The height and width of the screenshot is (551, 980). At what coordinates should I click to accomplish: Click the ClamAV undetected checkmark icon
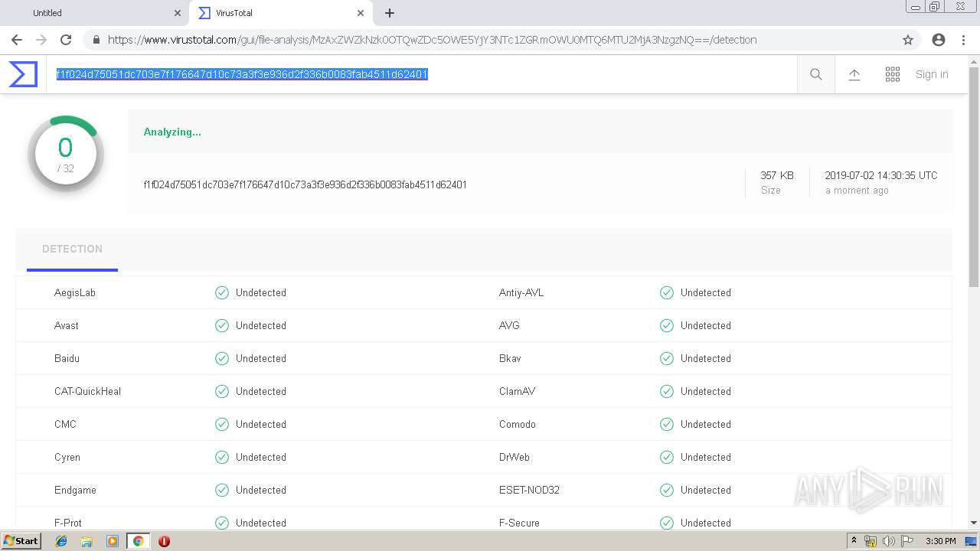coord(667,391)
